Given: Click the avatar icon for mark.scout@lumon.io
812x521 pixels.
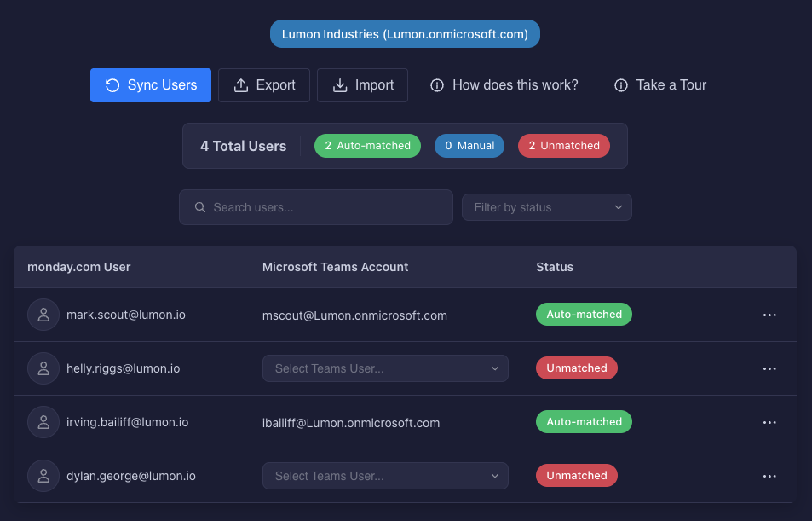Looking at the screenshot, I should click(x=43, y=315).
